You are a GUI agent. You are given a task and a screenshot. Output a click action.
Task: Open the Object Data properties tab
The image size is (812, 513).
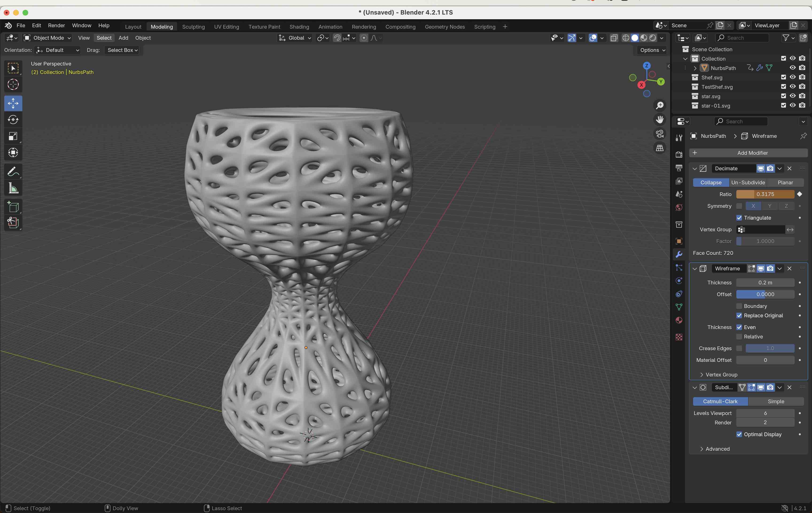pos(679,307)
